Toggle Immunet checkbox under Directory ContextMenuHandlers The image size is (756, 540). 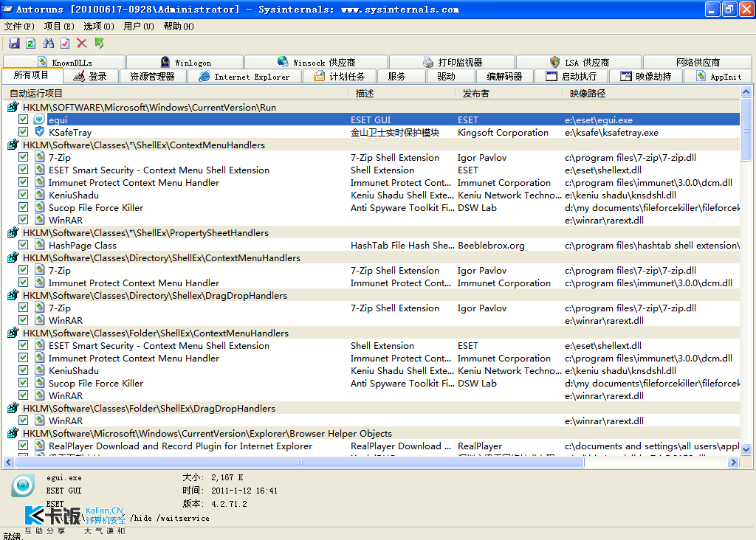pos(23,283)
